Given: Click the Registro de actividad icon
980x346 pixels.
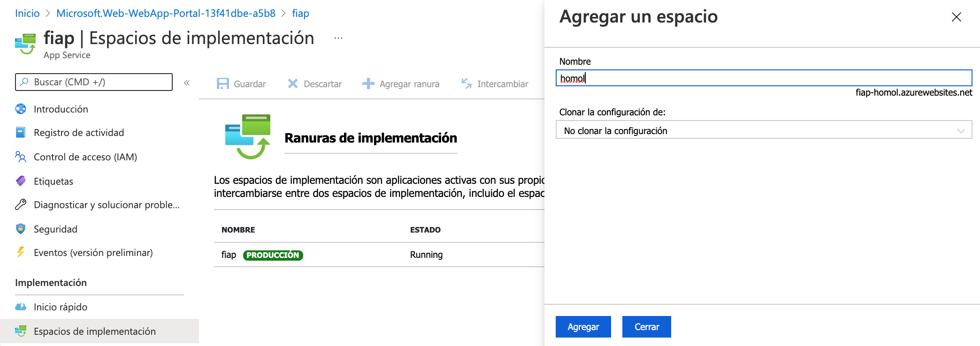Looking at the screenshot, I should 21,132.
